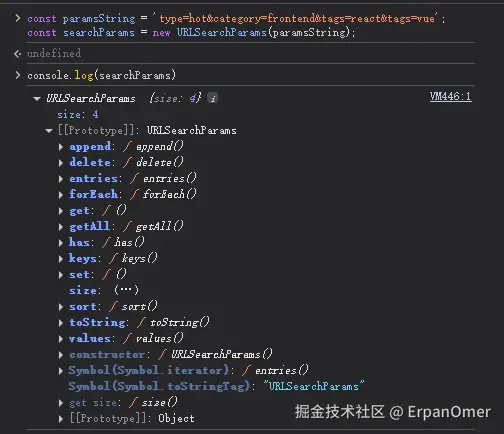Image resolution: width=504 pixels, height=434 pixels.
Task: Expand the constructor entry
Action: pos(61,355)
